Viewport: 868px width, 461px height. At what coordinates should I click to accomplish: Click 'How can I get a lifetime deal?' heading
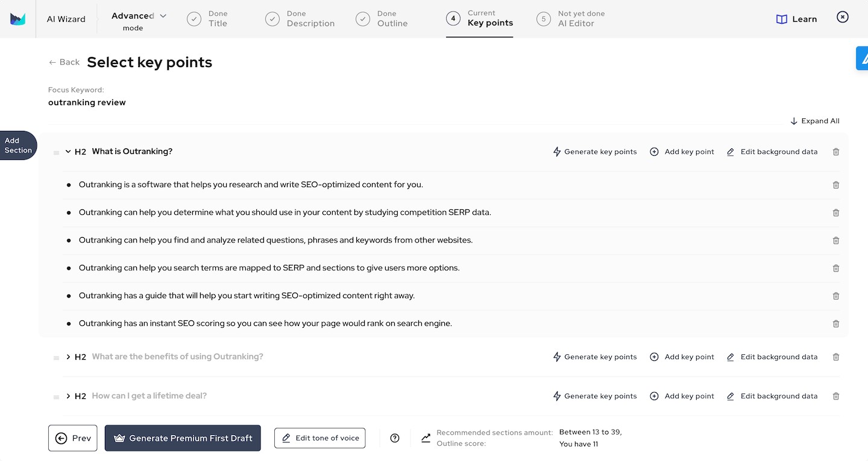point(149,396)
